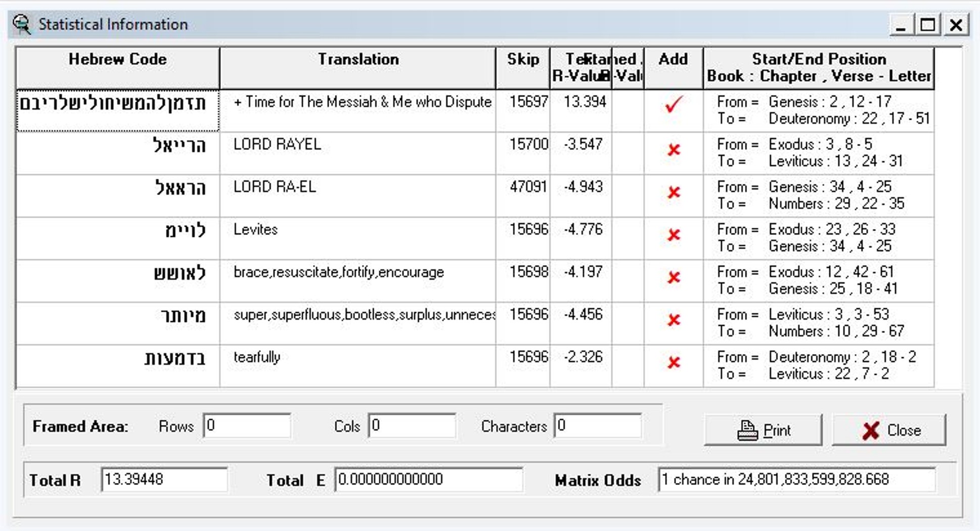Click the Start/End Position column header
The image size is (980, 531).
pos(819,68)
